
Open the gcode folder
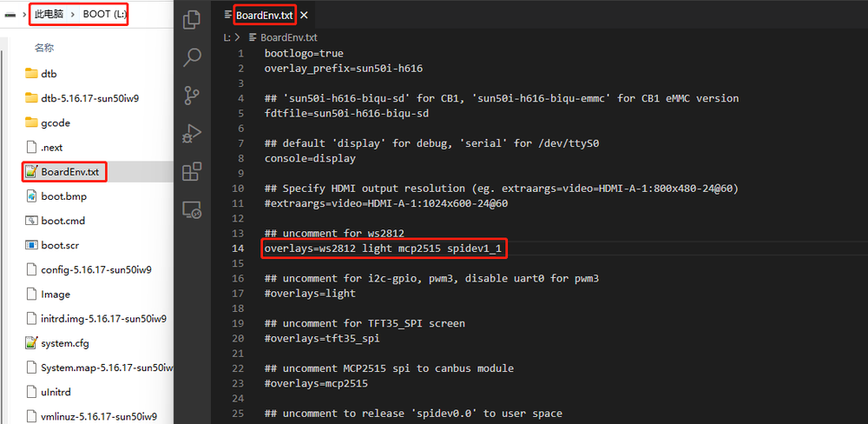coord(55,123)
